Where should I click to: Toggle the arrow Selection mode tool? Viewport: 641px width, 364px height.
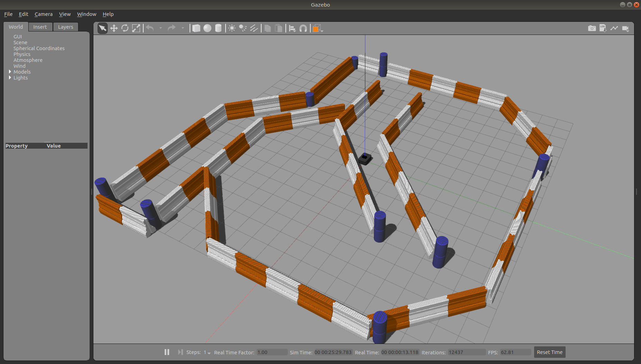[102, 28]
